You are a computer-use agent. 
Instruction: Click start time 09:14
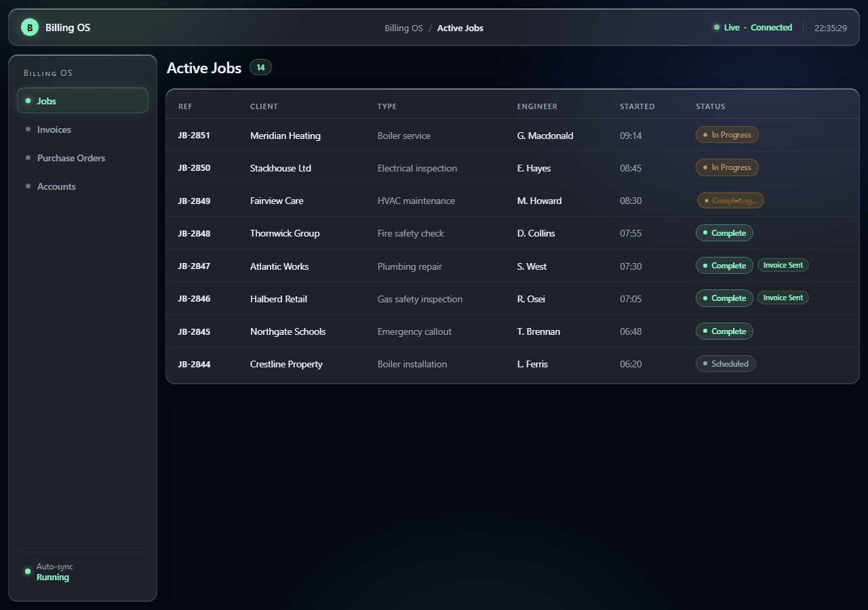pyautogui.click(x=631, y=136)
